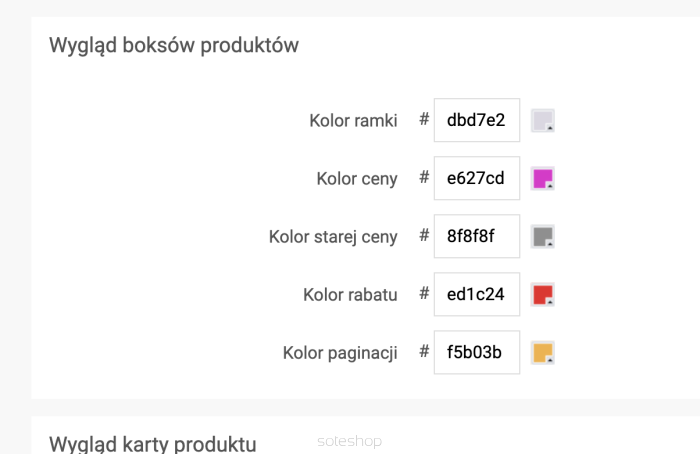Select the 8f8f8f hex value field

477,236
